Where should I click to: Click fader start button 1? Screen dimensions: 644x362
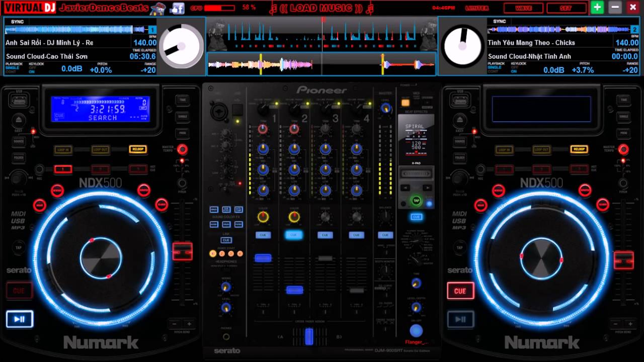tap(213, 254)
